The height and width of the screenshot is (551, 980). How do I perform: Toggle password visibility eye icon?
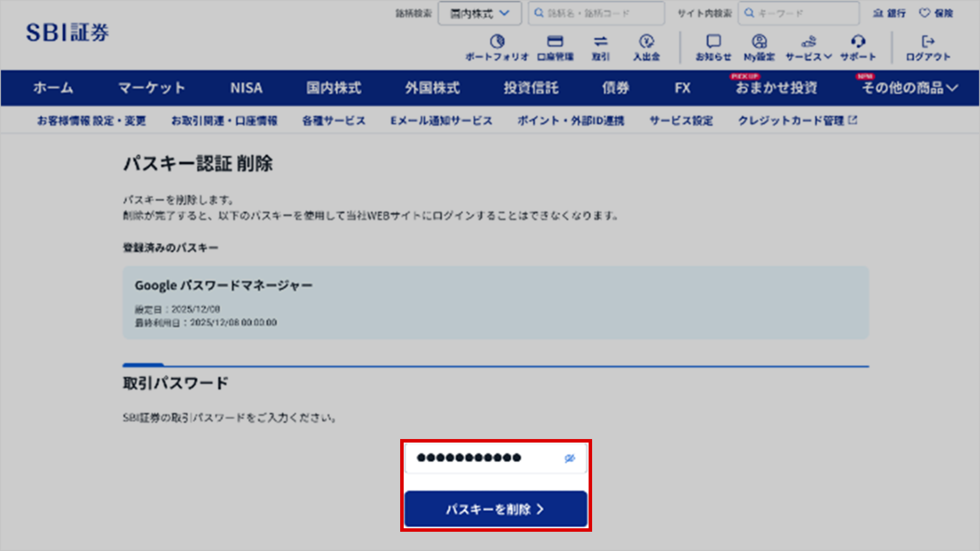point(569,458)
